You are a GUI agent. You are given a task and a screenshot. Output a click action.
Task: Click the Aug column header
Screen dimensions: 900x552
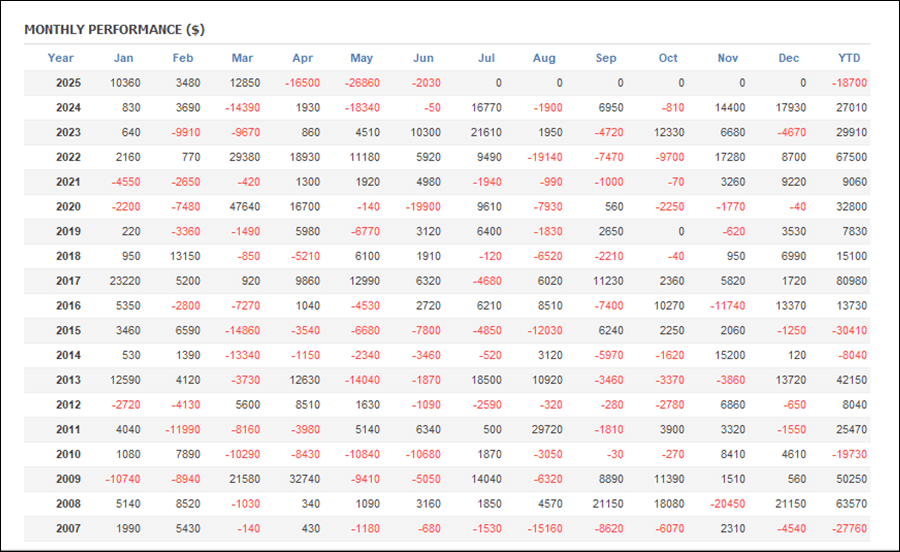point(544,58)
